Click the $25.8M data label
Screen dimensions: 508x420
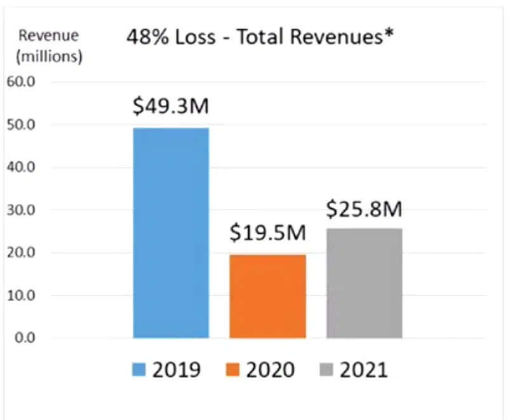click(364, 208)
